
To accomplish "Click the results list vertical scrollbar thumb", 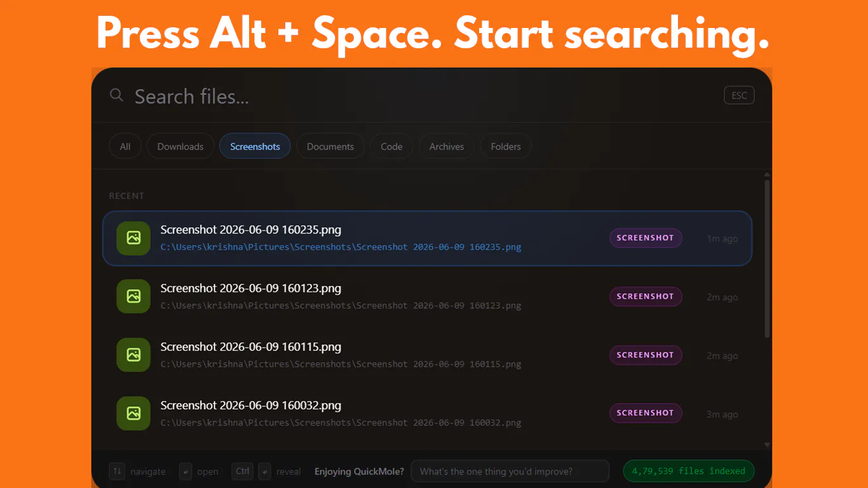I will pos(767,259).
